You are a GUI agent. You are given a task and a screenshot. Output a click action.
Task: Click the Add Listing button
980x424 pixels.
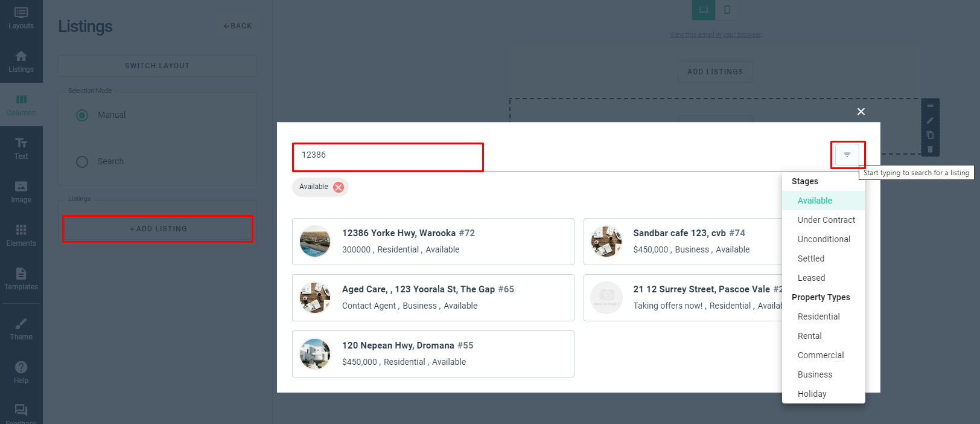click(157, 229)
